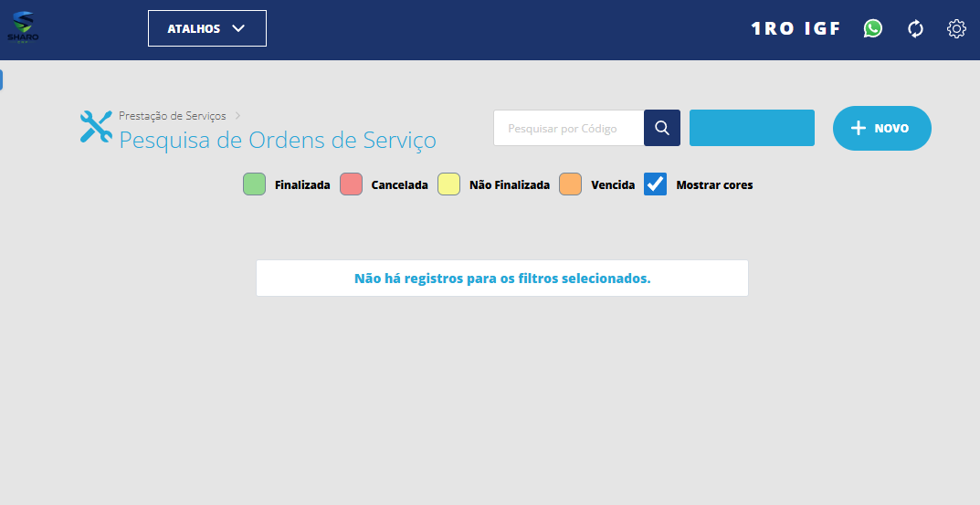The width and height of the screenshot is (980, 505).
Task: Focus the Pesquisar por Código field
Action: pos(569,128)
